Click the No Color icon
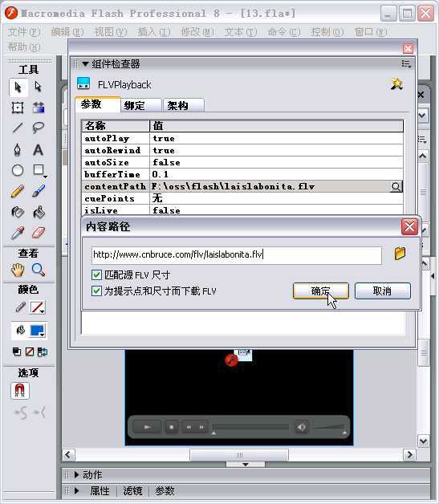439x504 pixels. [x=30, y=352]
